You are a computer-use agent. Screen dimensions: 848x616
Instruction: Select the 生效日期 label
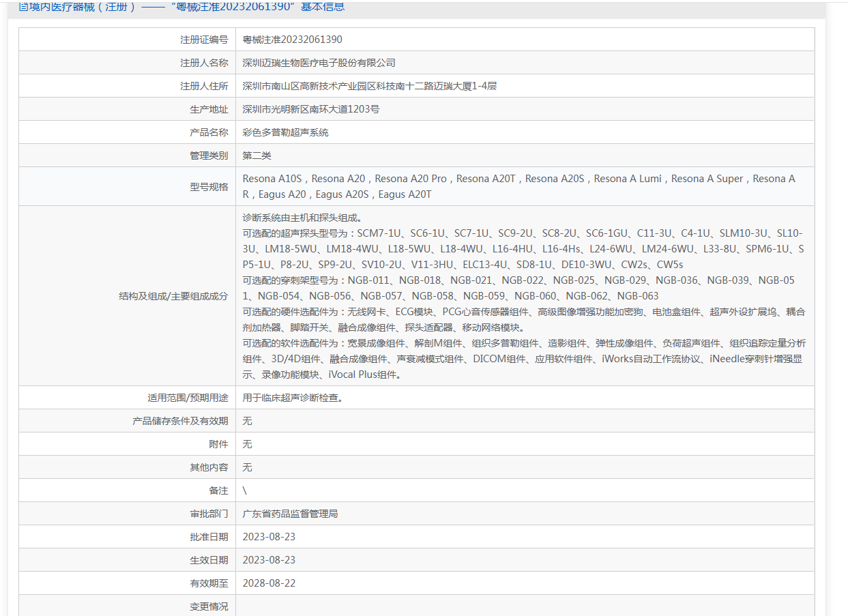(209, 560)
